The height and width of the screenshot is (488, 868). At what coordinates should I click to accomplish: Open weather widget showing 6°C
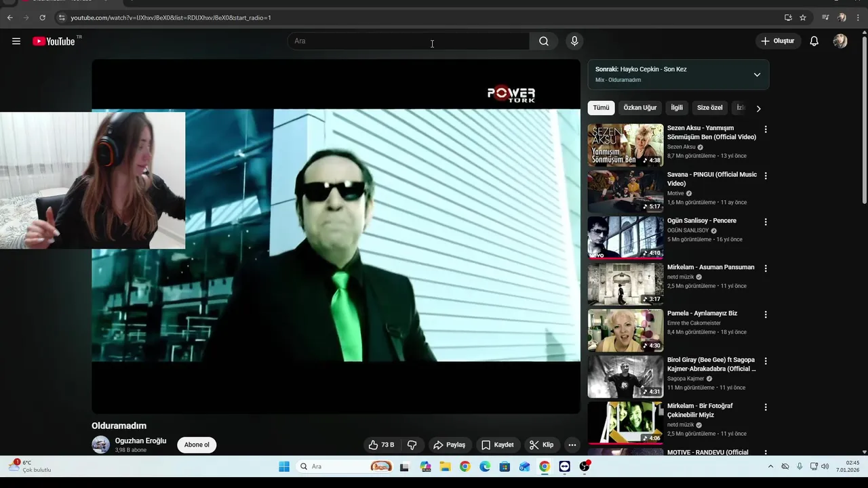tap(31, 466)
